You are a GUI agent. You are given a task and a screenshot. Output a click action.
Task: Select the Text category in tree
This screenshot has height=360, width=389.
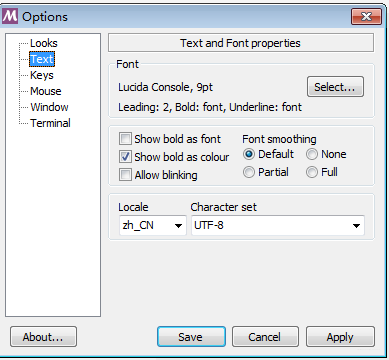42,59
